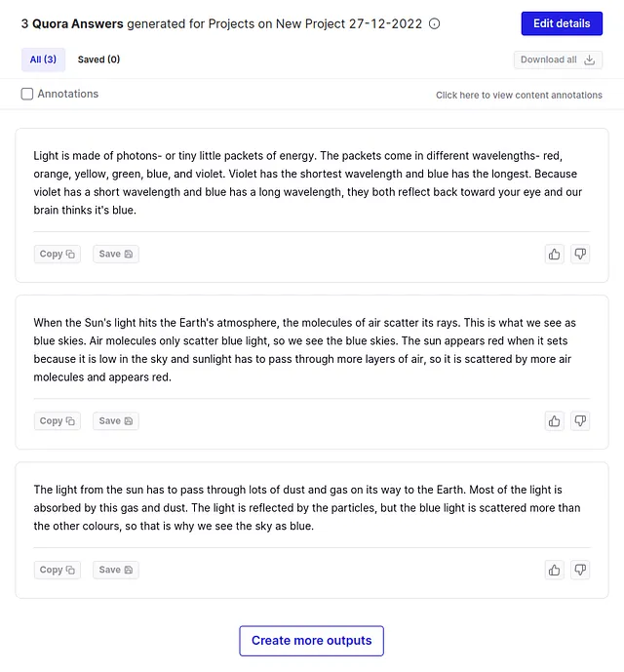This screenshot has width=624, height=672.
Task: Thumbs up the third answer about dust and gas
Action: pos(554,570)
